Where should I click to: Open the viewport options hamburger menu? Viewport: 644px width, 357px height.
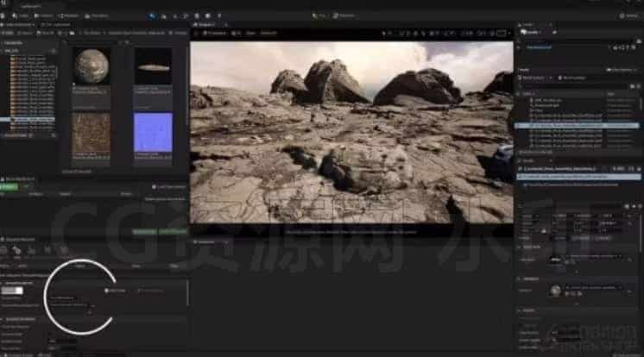point(196,33)
